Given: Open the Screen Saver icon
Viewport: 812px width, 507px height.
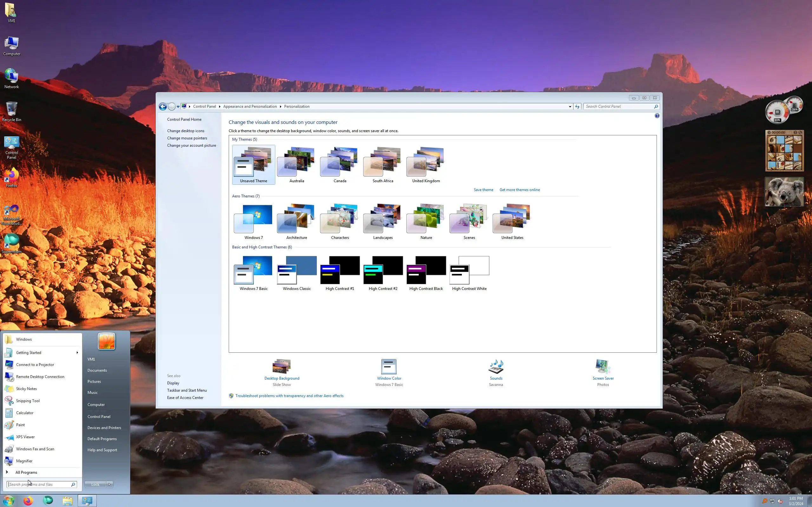Looking at the screenshot, I should click(x=603, y=367).
